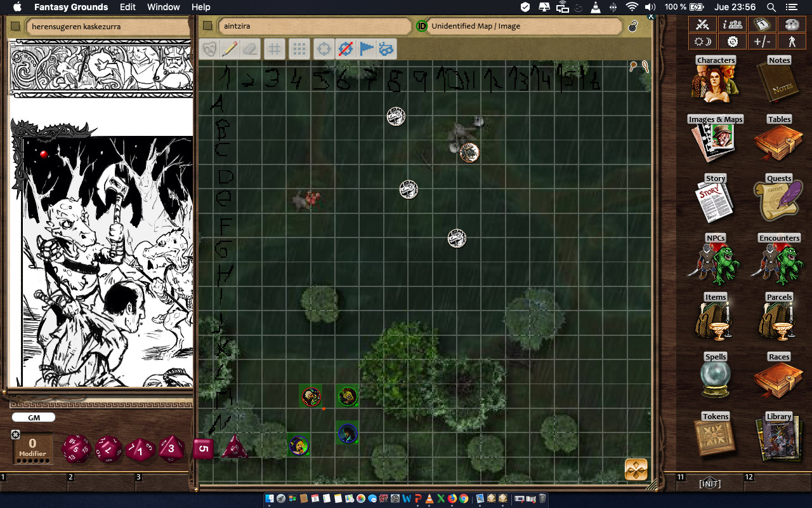Screen dimensions: 812x508
Task: Open the Lighting sun and moon icon
Action: click(x=702, y=42)
